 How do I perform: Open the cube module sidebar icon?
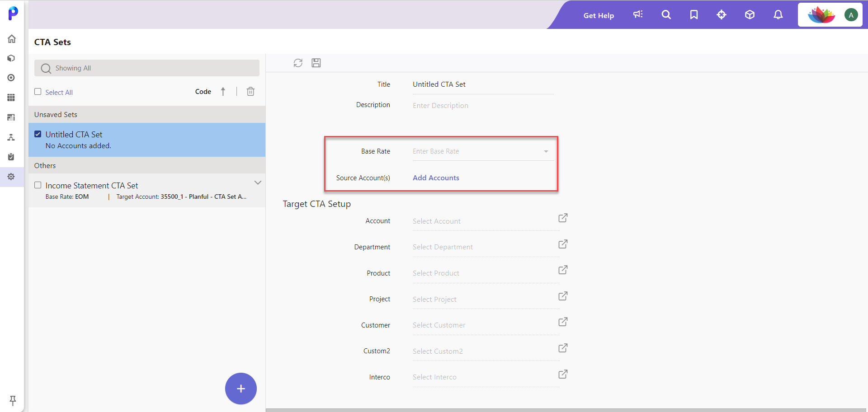coord(11,58)
